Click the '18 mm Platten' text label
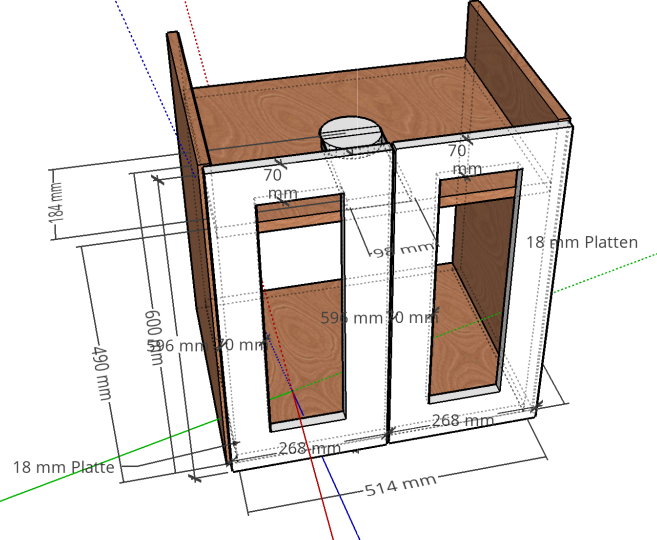The image size is (657, 540). click(x=581, y=242)
